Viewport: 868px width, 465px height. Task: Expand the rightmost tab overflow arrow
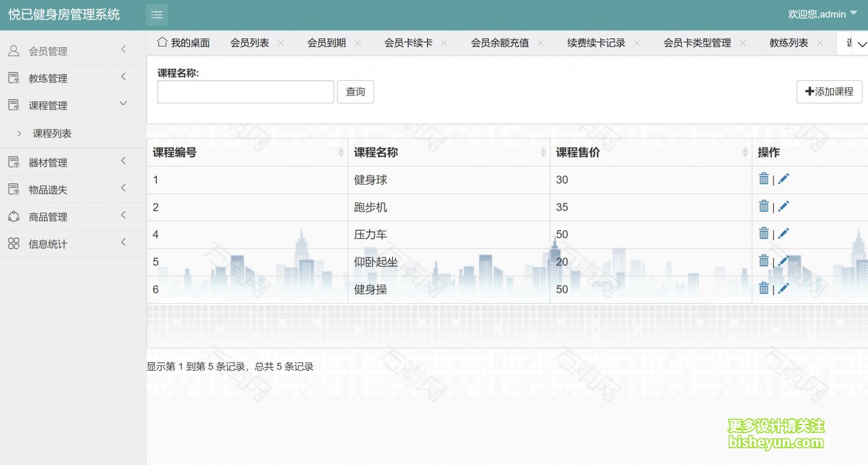(x=862, y=44)
